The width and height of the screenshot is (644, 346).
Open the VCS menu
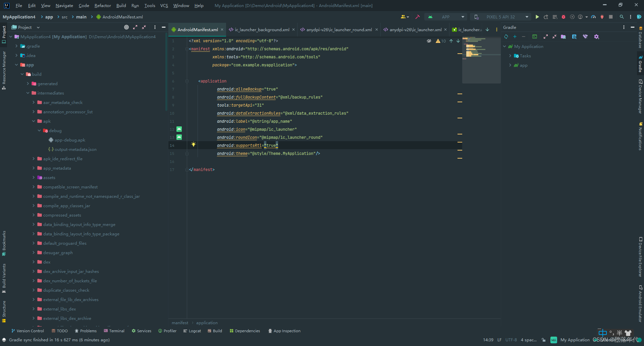(x=164, y=5)
